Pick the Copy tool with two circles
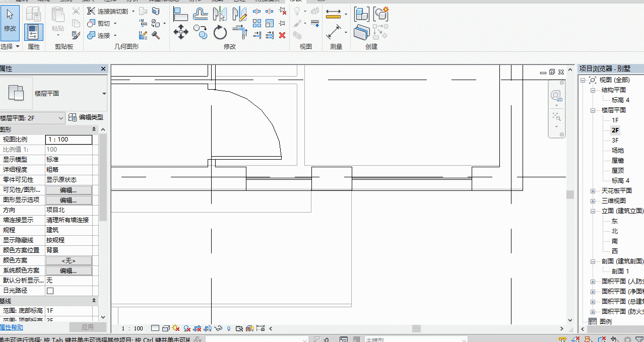Image resolution: width=644 pixels, height=342 pixels. tap(201, 33)
